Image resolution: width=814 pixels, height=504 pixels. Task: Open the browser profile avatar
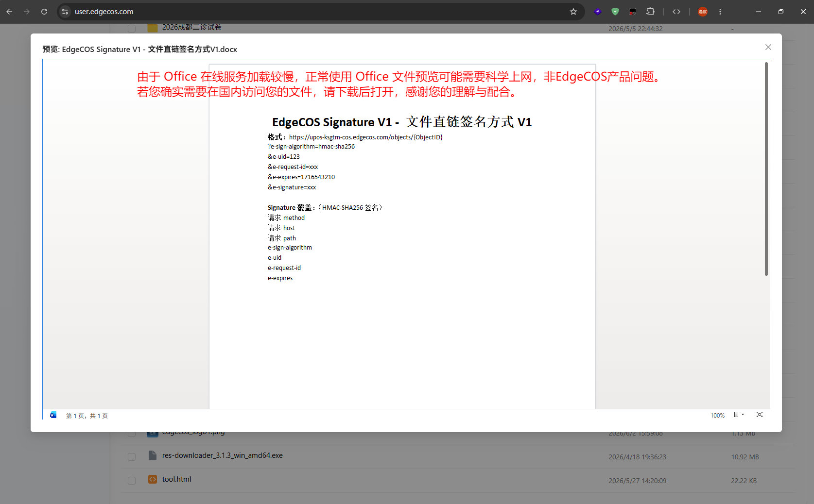(703, 12)
